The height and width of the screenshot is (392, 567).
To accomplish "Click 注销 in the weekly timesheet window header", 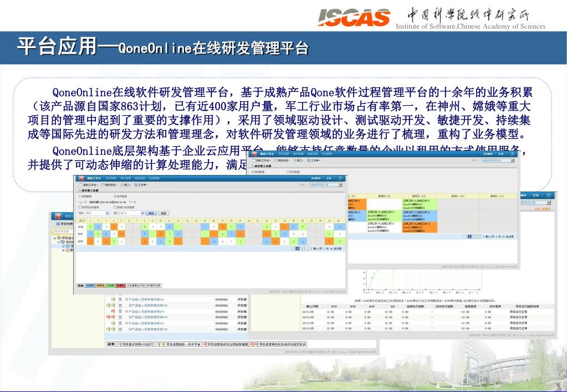I will (x=501, y=154).
